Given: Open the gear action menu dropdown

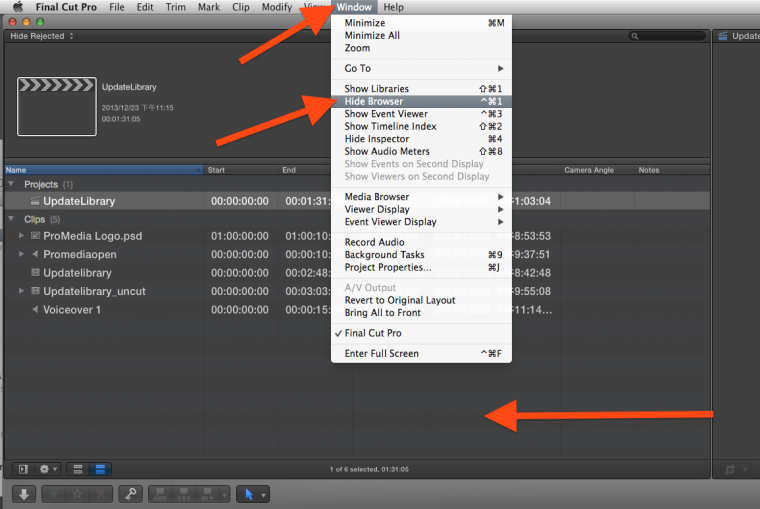Looking at the screenshot, I should (48, 469).
